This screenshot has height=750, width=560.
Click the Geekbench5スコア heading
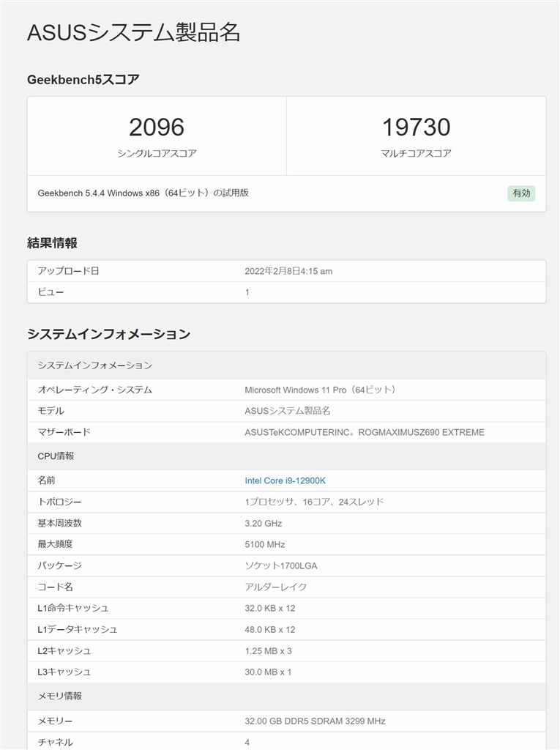click(x=83, y=79)
